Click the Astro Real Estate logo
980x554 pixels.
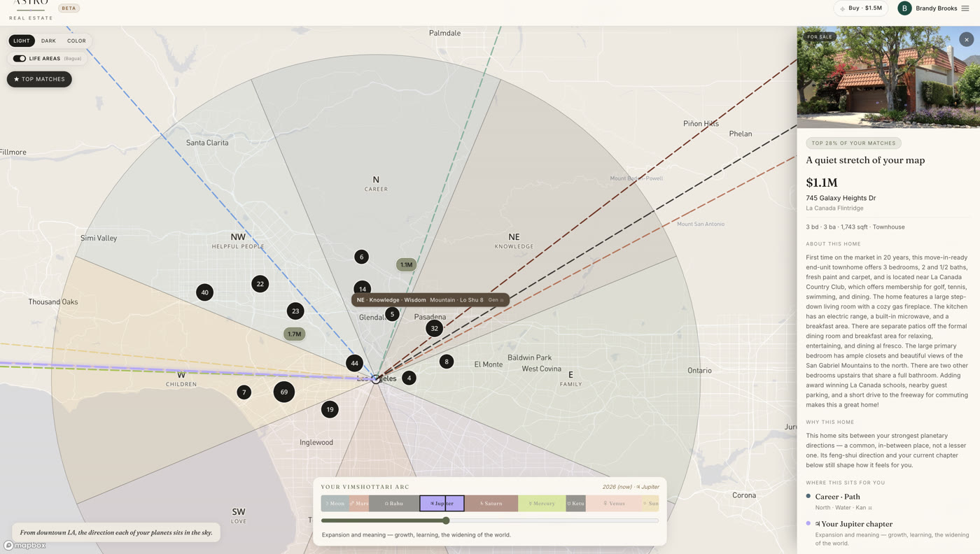pyautogui.click(x=31, y=9)
